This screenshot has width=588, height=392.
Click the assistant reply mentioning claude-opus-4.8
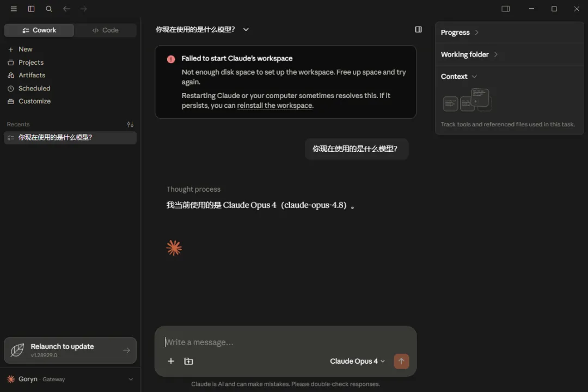click(260, 205)
